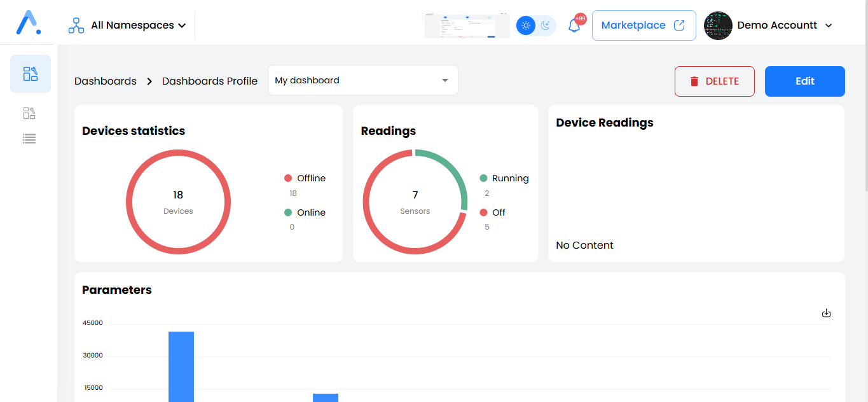Screen dimensions: 868x402
Task: Click the namespaces icon beside All Namespaces
Action: (x=76, y=25)
